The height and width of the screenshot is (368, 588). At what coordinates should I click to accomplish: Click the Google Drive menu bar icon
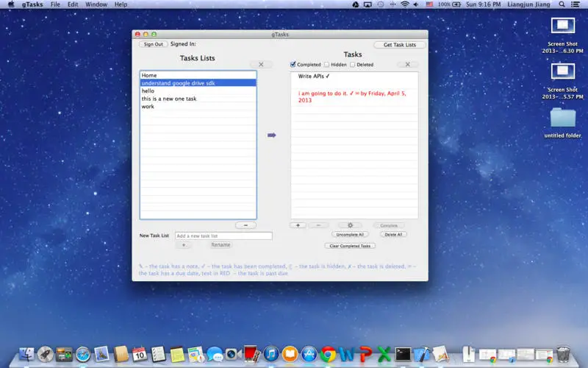click(x=355, y=4)
